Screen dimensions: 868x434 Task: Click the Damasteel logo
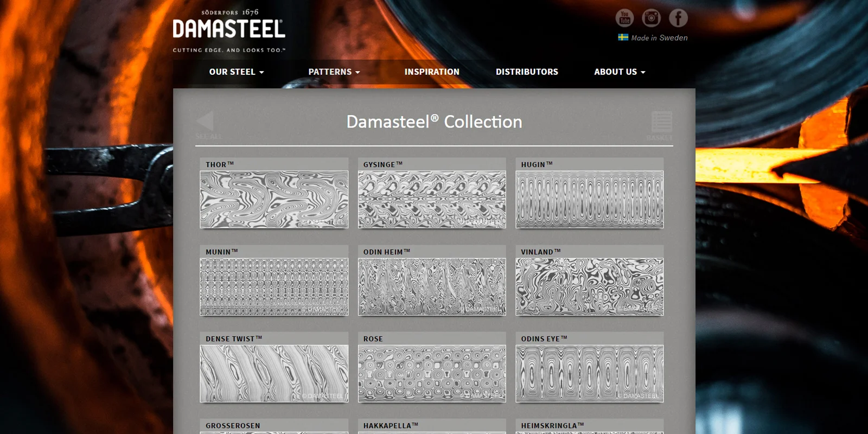tap(229, 31)
